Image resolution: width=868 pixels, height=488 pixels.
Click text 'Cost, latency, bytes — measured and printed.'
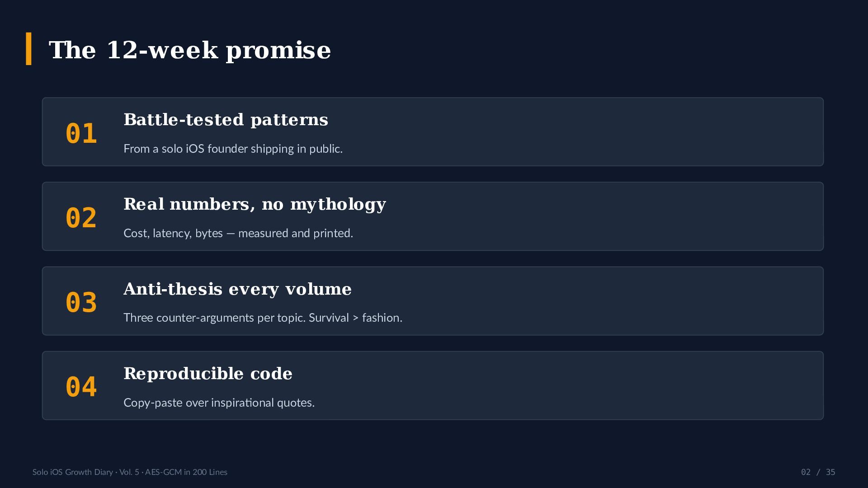[238, 233]
